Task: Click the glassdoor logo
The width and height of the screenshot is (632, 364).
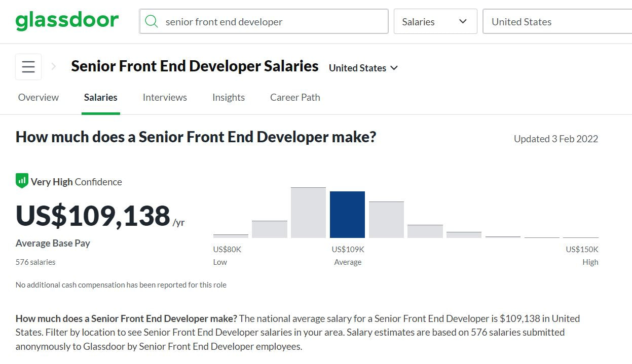Action: click(x=67, y=20)
